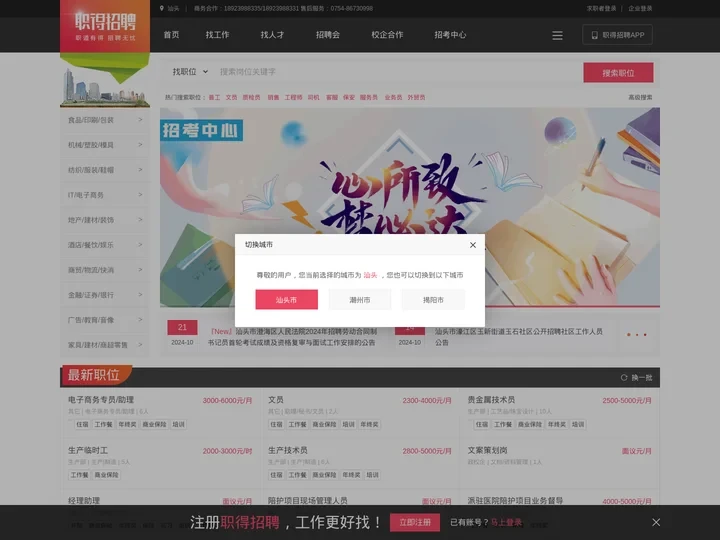Expand 食品/印刷/包装 category
Screen dimensions: 720x540
tap(105, 120)
